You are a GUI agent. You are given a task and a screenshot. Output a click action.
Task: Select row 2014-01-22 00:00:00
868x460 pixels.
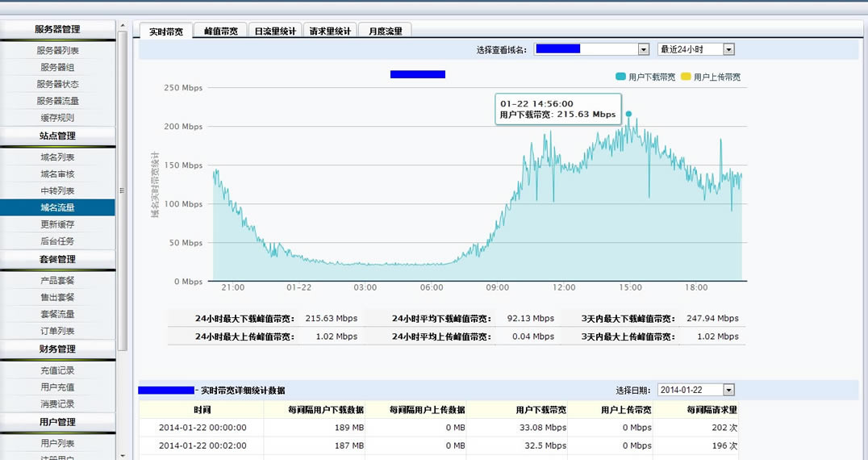tap(438, 428)
